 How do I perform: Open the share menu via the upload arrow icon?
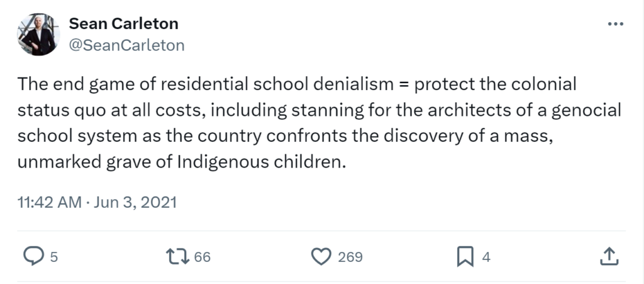click(609, 256)
